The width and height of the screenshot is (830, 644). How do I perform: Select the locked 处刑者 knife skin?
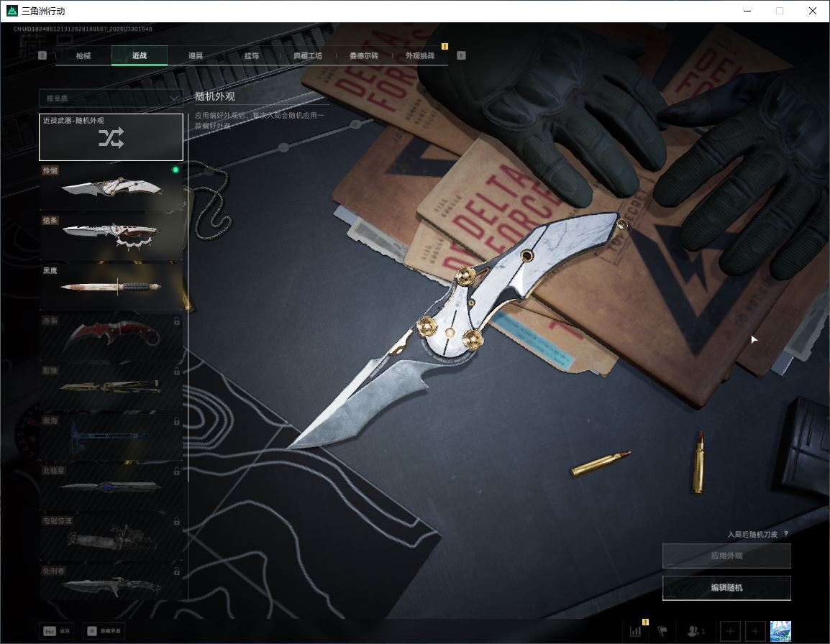[111, 584]
